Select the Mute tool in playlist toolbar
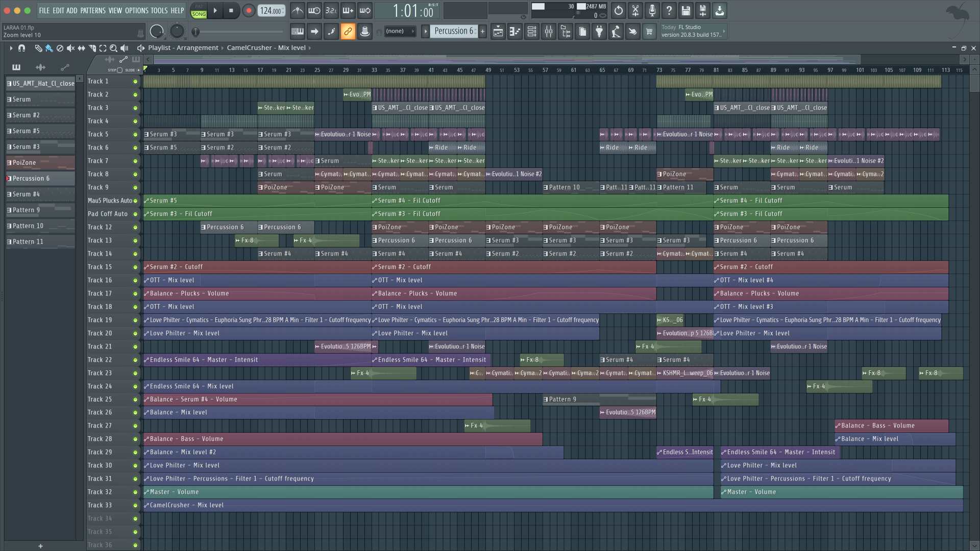This screenshot has width=980, height=551. tap(70, 48)
